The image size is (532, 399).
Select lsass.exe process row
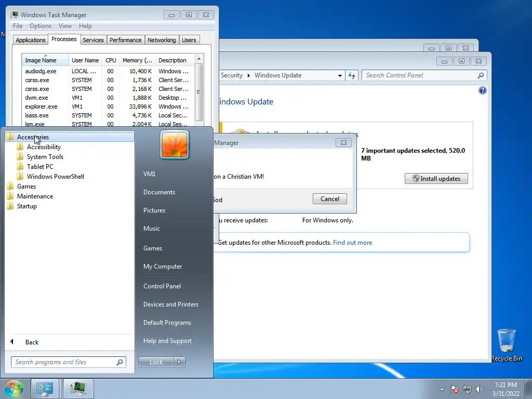click(x=108, y=115)
